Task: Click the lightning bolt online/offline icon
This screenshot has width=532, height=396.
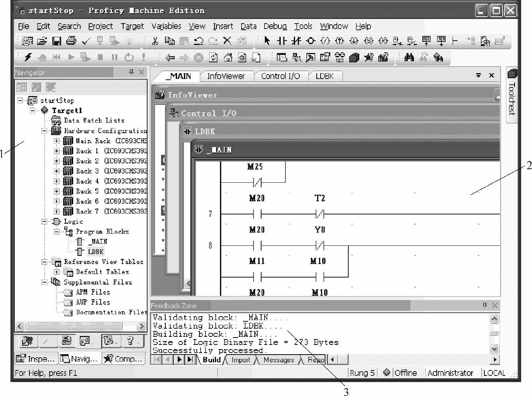Action: click(x=28, y=57)
